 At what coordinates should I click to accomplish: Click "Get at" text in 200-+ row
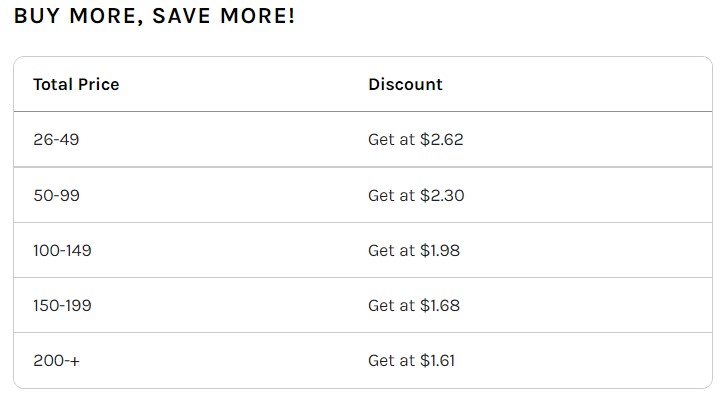click(391, 360)
